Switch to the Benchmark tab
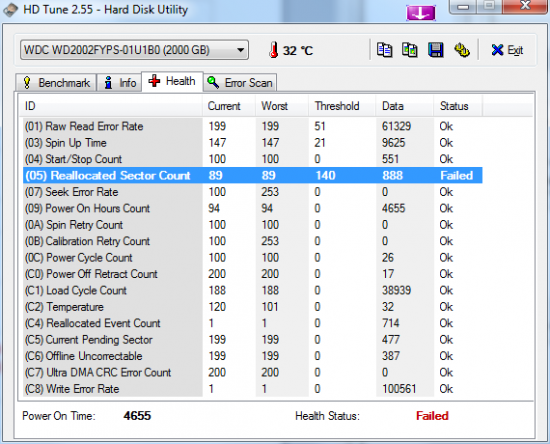 tap(56, 83)
